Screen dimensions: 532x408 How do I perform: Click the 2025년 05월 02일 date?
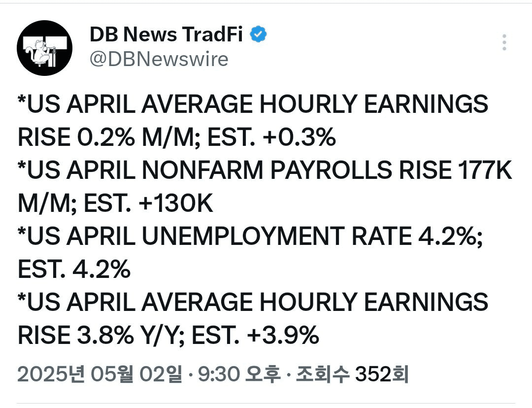pyautogui.click(x=100, y=374)
